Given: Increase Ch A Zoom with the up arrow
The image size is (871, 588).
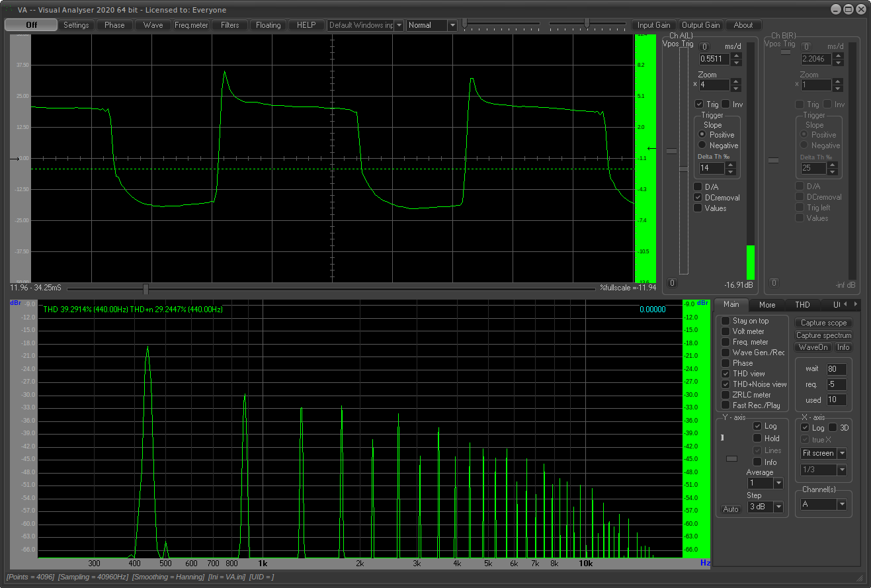Looking at the screenshot, I should tap(736, 81).
